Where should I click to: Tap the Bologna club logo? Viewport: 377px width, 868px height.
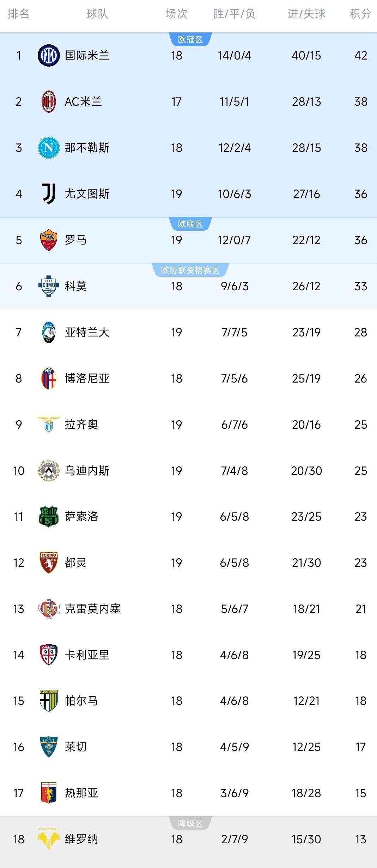tap(49, 378)
